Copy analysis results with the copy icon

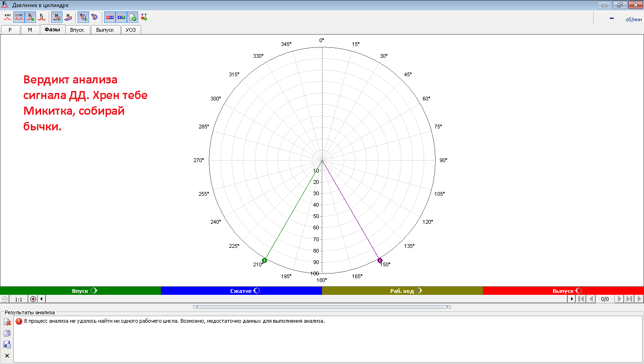pos(7,333)
